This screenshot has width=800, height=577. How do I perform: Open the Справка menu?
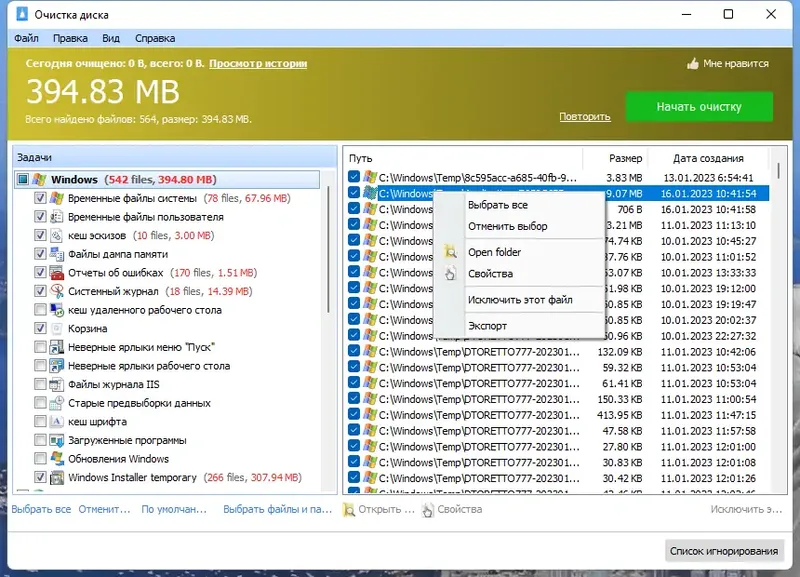click(155, 38)
